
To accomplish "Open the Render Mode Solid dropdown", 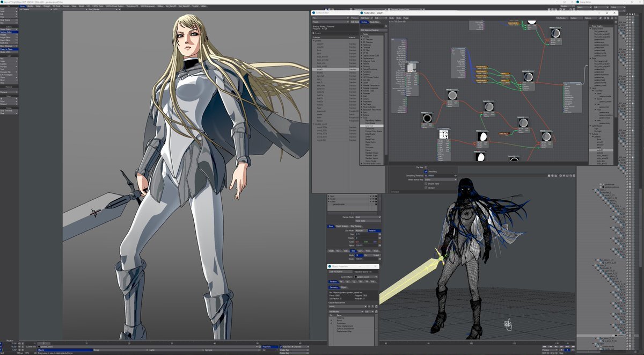I will coord(368,217).
